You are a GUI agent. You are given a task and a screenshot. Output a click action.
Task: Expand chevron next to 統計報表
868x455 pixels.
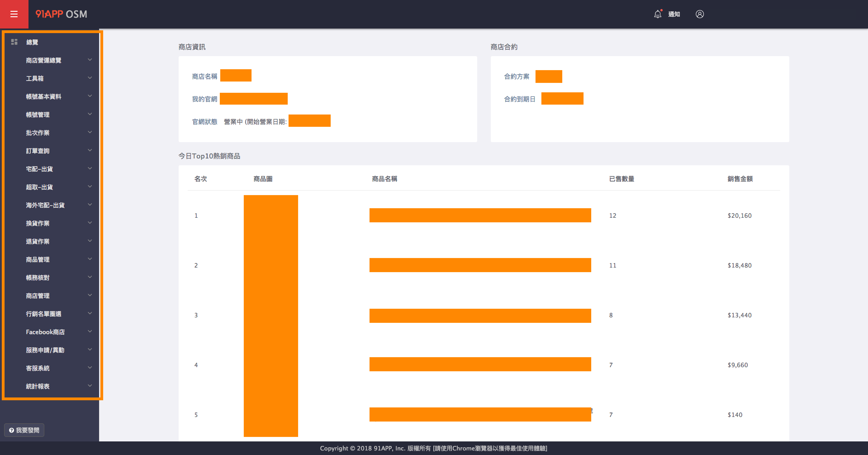pyautogui.click(x=90, y=386)
